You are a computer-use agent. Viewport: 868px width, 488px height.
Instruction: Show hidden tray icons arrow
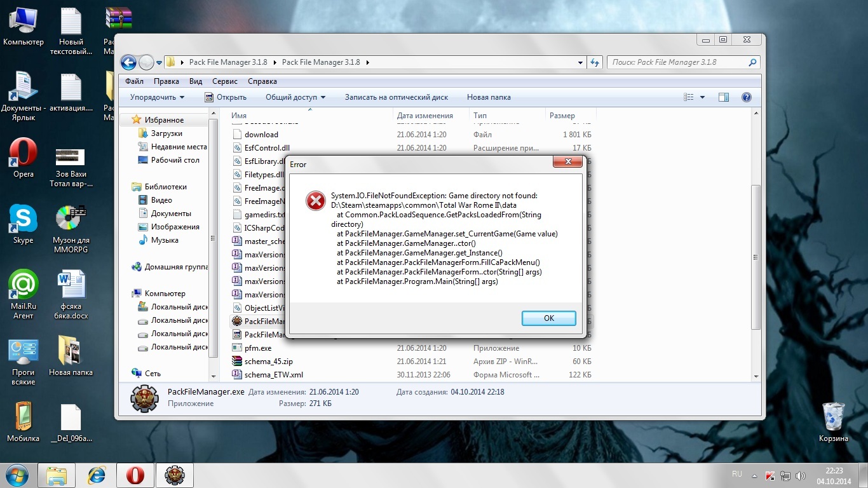(x=755, y=475)
